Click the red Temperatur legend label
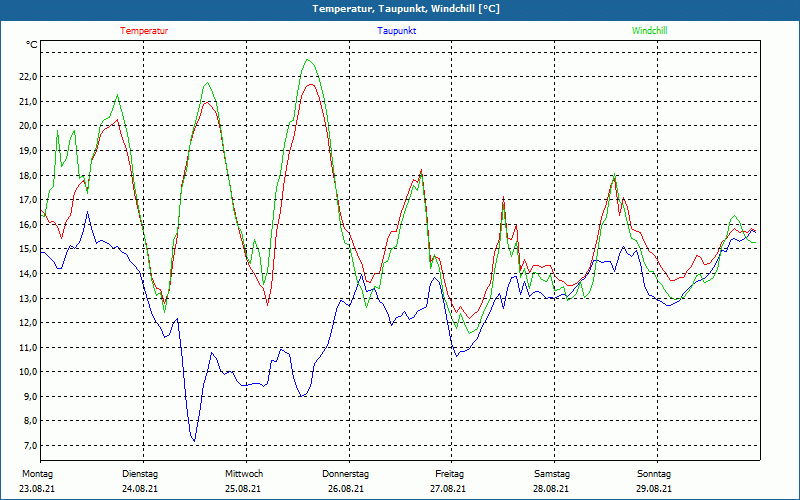This screenshot has height=500, width=800. coord(144,31)
